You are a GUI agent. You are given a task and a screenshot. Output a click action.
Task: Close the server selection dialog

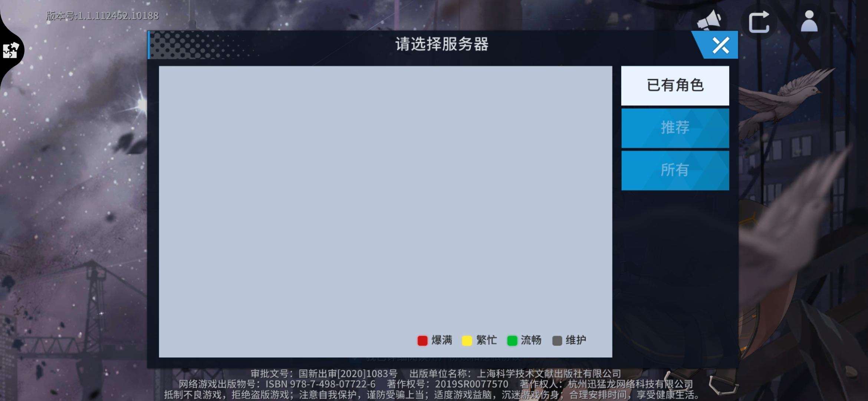click(720, 45)
